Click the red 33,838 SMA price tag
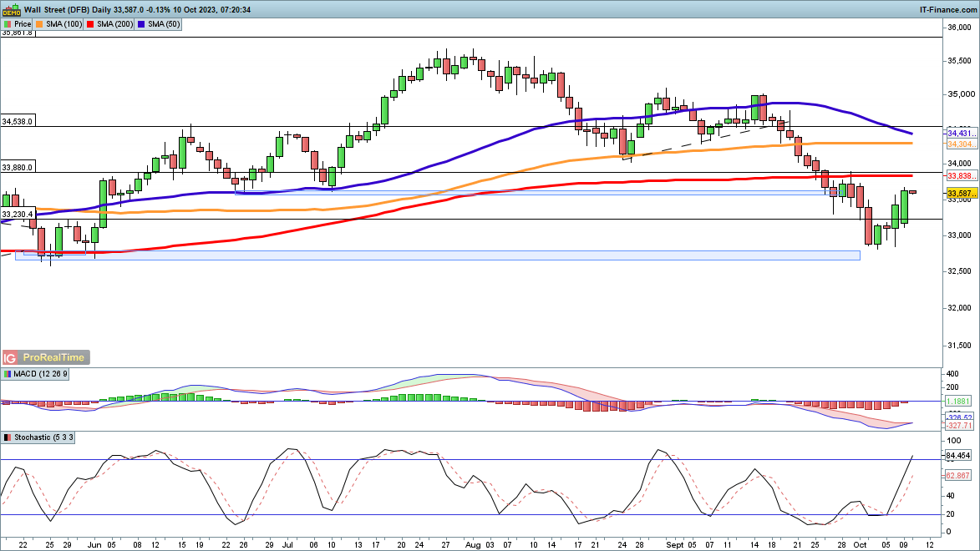This screenshot has width=980, height=551. click(962, 176)
